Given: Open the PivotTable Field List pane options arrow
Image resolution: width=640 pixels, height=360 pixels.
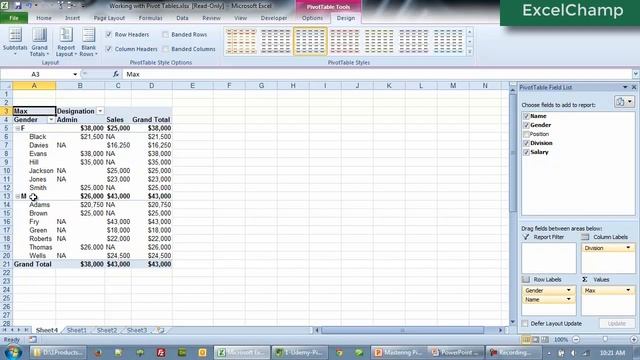Looking at the screenshot, I should click(625, 87).
